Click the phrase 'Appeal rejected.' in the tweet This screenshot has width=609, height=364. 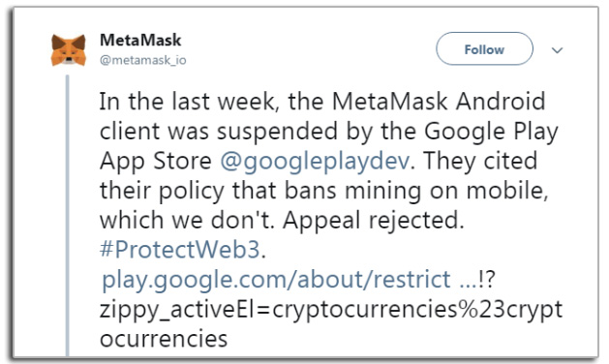pyautogui.click(x=374, y=221)
